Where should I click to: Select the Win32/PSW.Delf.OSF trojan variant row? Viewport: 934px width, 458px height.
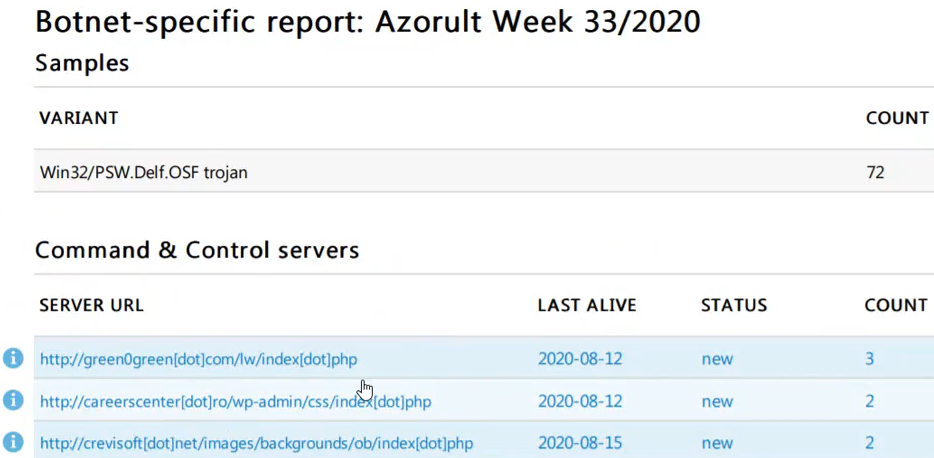point(143,172)
